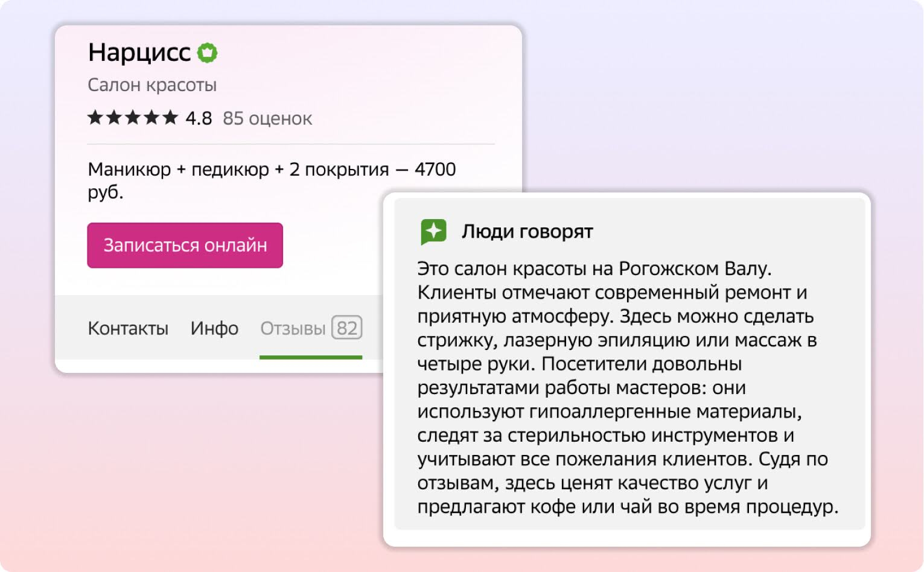Viewport: 924px width, 572px height.
Task: Click the Люди говорят heading
Action: [527, 232]
